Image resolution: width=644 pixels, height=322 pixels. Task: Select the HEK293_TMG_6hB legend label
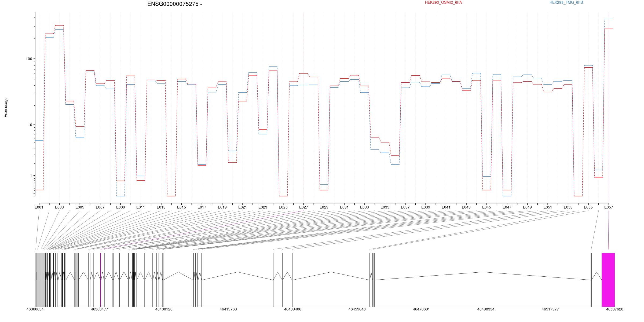pos(566,2)
